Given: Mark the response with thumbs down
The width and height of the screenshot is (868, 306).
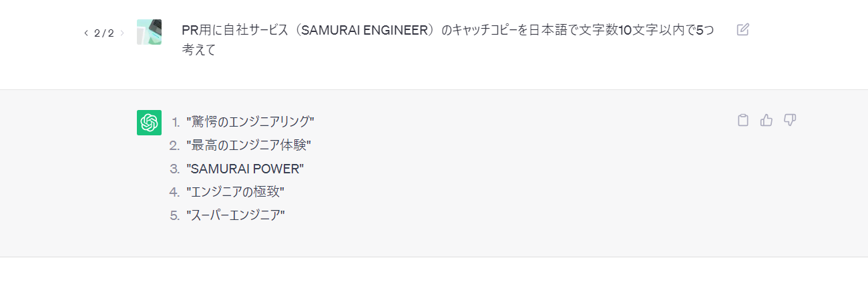Looking at the screenshot, I should pyautogui.click(x=790, y=120).
